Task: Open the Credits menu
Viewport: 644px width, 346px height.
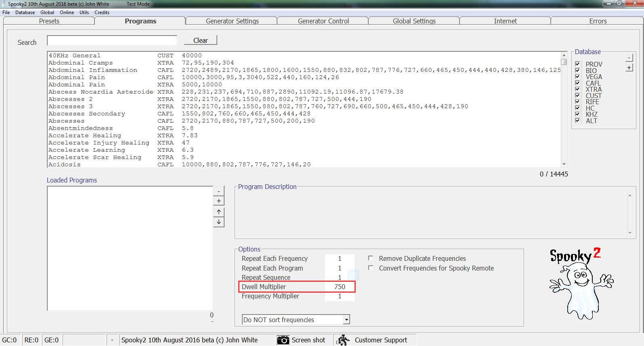Action: (102, 13)
